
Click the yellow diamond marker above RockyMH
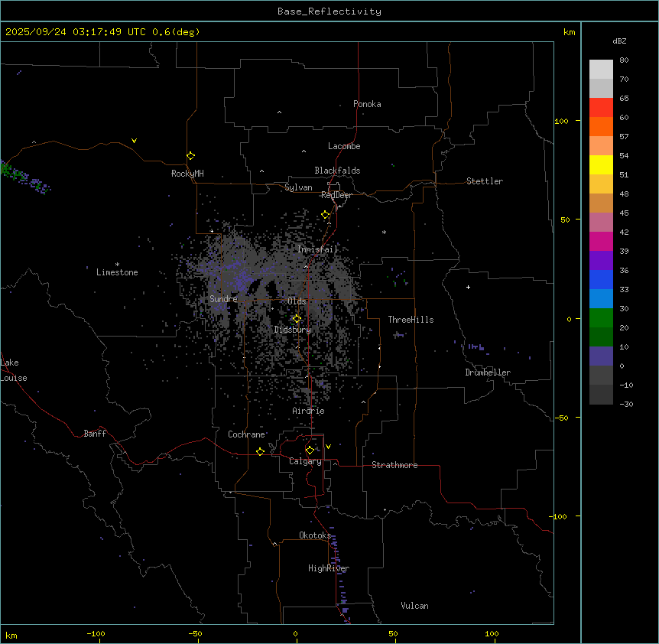pyautogui.click(x=190, y=156)
